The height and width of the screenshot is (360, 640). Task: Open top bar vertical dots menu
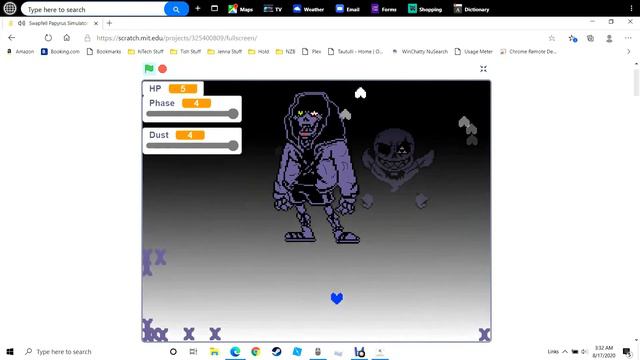631,8
